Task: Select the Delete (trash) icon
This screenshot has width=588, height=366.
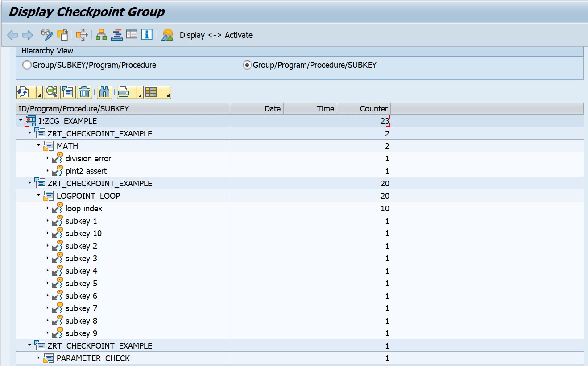Action: tap(84, 92)
